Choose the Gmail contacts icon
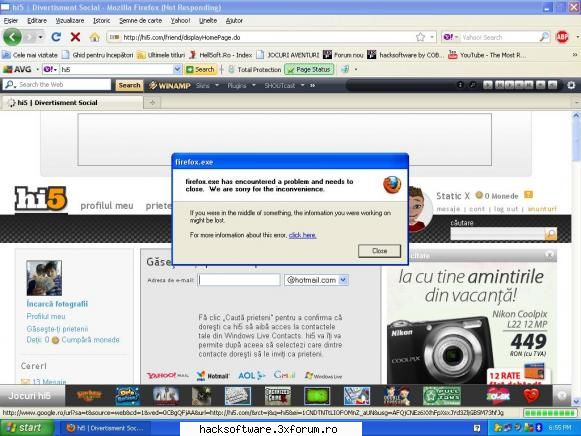Viewport: 581px width, 436px height. pos(285,375)
